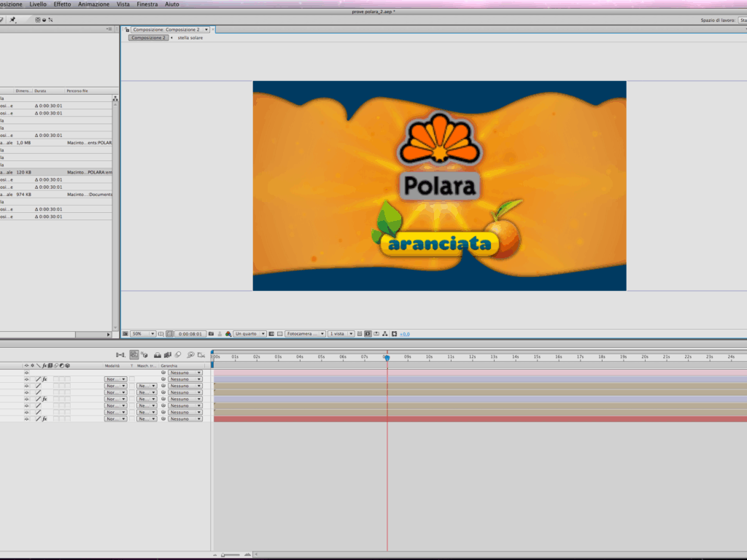Open the 'Un quarto' resolution dropdown
Screen dimensions: 747x560
click(x=250, y=333)
